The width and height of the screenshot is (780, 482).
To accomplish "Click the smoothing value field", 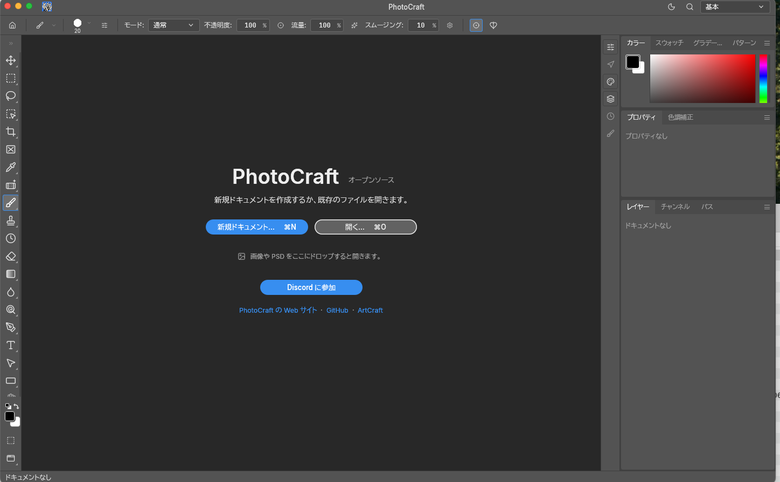I will pos(423,25).
